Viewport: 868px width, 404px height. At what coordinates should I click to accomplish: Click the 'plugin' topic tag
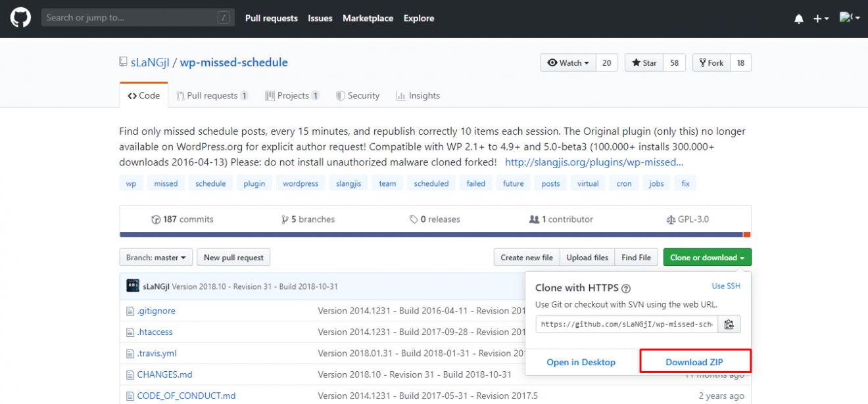point(254,183)
